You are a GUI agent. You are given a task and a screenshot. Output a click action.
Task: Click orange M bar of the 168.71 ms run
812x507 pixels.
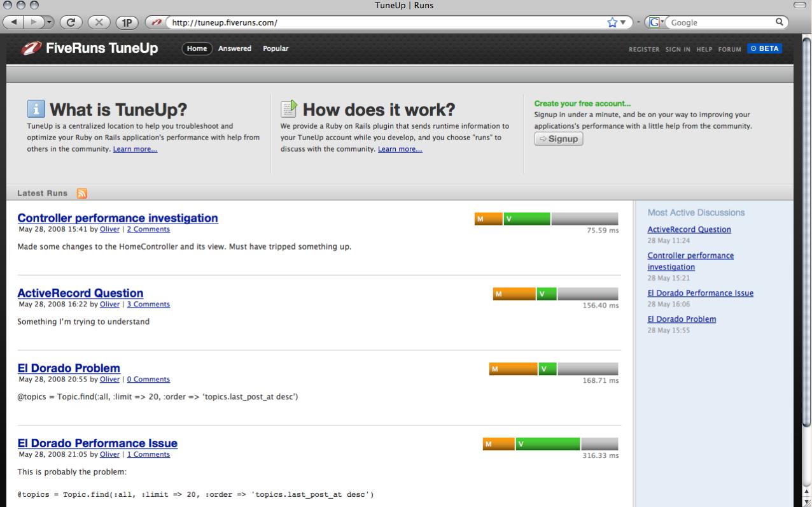point(513,369)
